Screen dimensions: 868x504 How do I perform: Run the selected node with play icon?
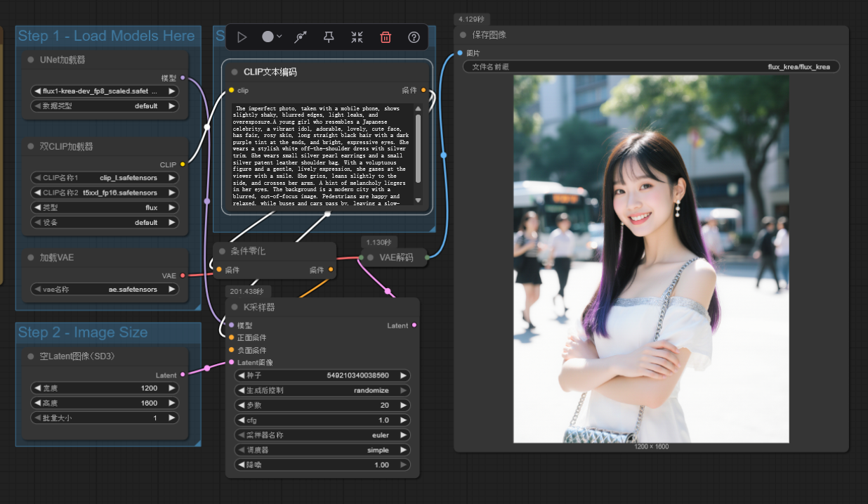tap(242, 37)
